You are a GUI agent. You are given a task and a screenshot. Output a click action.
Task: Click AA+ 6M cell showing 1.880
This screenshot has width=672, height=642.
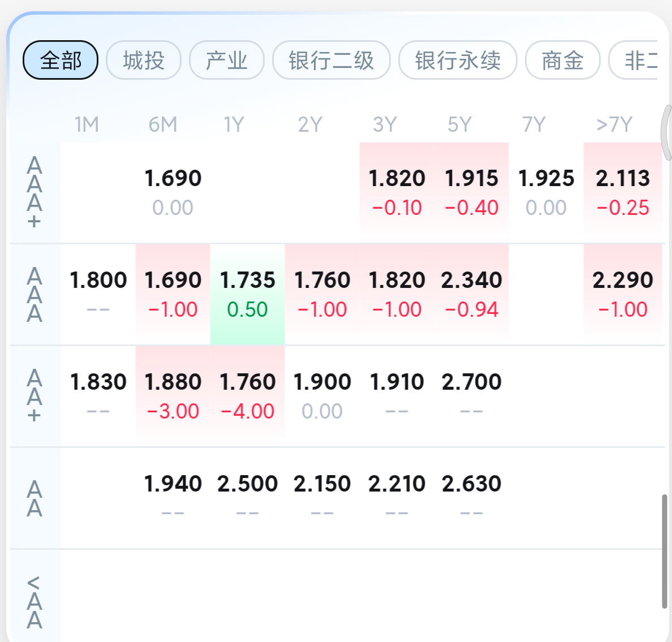coord(173,395)
